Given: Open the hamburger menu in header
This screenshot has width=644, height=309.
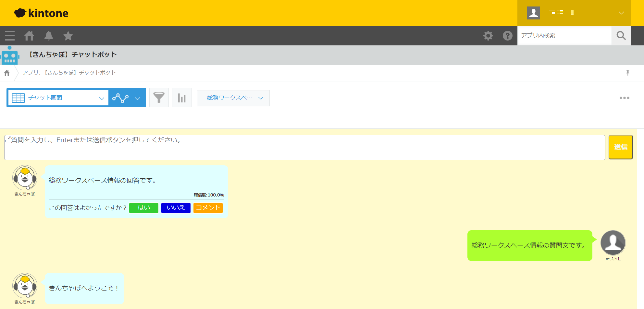Looking at the screenshot, I should click(10, 36).
